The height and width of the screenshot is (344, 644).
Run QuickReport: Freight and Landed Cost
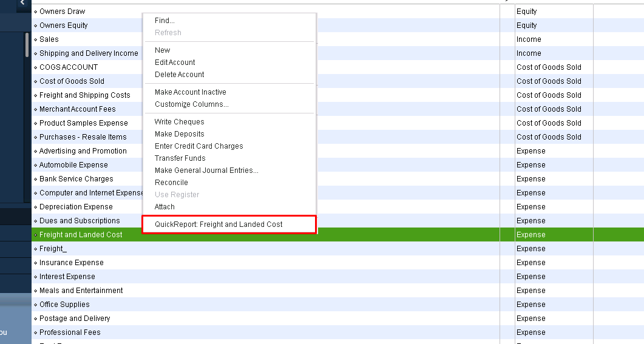click(219, 224)
